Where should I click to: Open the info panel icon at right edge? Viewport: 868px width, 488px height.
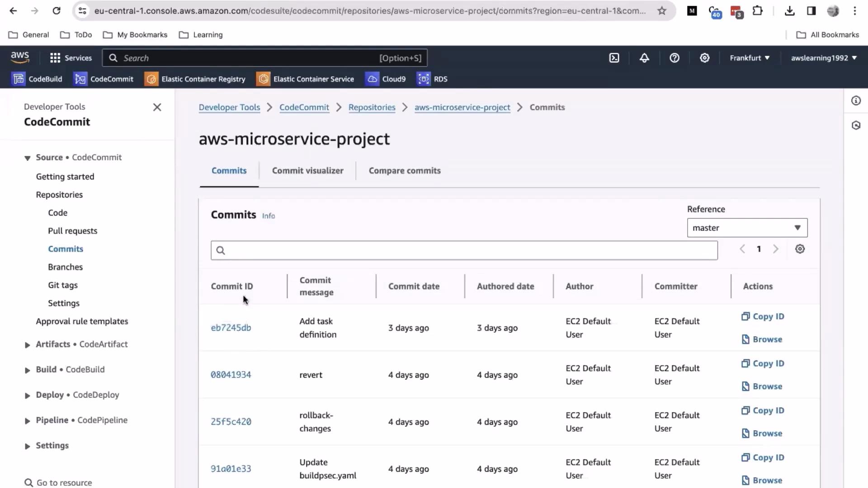(856, 101)
